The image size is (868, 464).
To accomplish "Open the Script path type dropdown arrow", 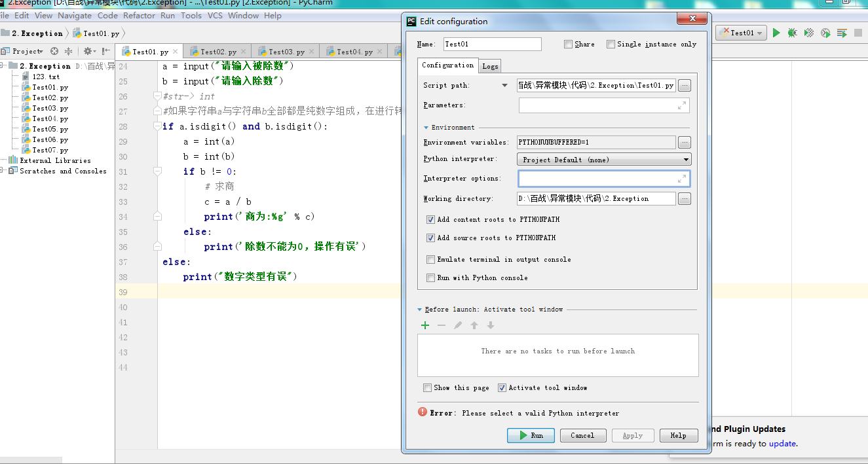I will tap(504, 85).
